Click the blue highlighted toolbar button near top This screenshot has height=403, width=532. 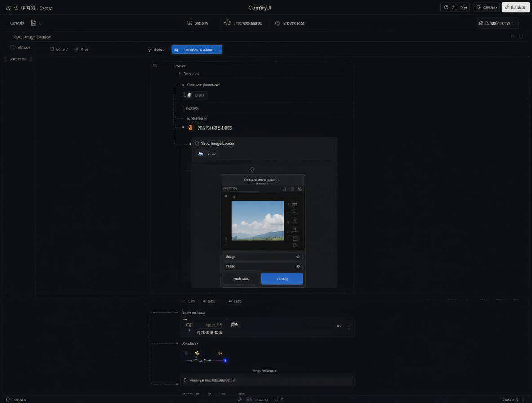[197, 49]
